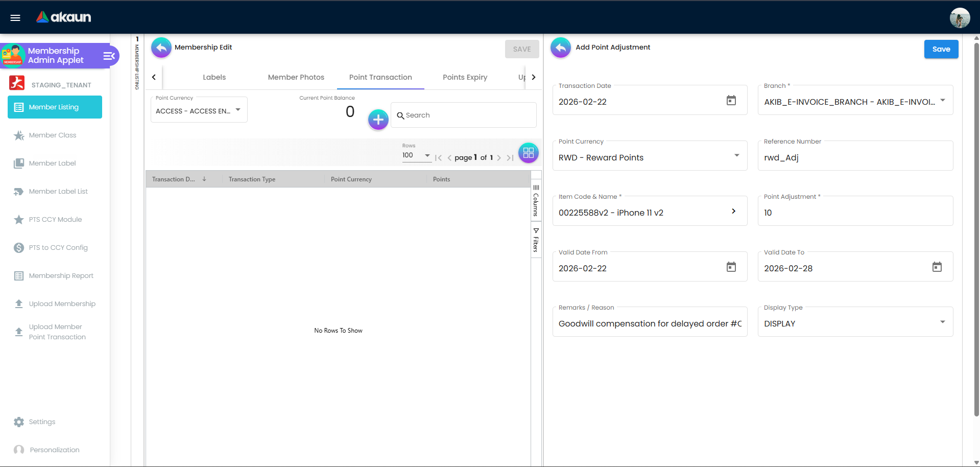Viewport: 980px width, 467px height.
Task: Select the Member Class sidebar icon
Action: click(x=19, y=135)
